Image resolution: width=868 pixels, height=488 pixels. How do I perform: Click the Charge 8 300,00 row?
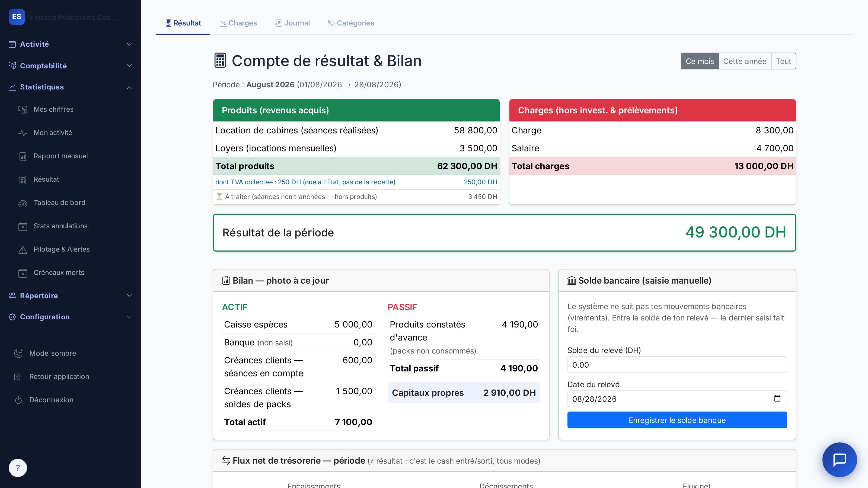652,130
